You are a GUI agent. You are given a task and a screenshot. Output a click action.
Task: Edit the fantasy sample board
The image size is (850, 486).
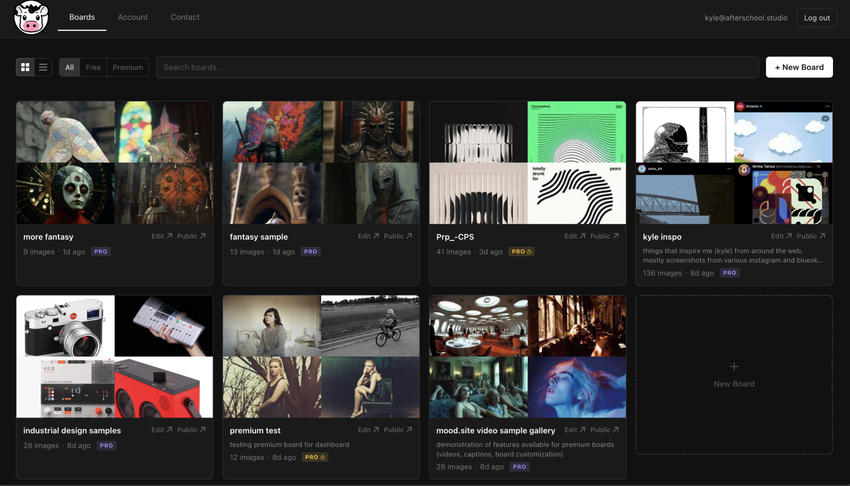point(368,237)
